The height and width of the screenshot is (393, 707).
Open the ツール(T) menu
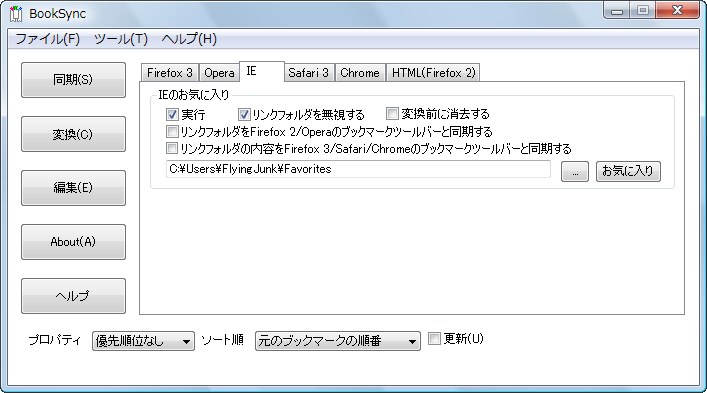point(120,39)
